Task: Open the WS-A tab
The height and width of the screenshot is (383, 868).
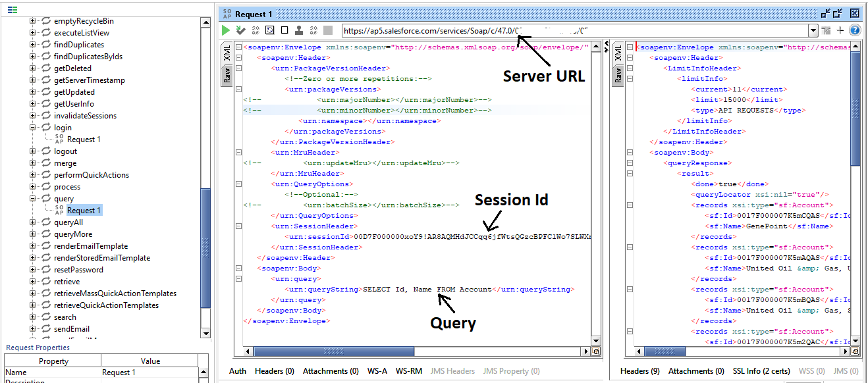Action: point(379,370)
